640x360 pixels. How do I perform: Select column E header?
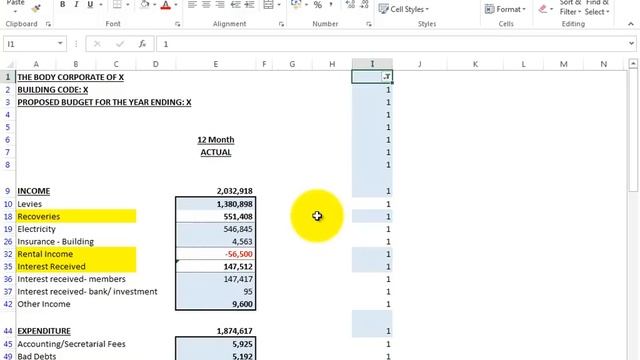(x=216, y=64)
